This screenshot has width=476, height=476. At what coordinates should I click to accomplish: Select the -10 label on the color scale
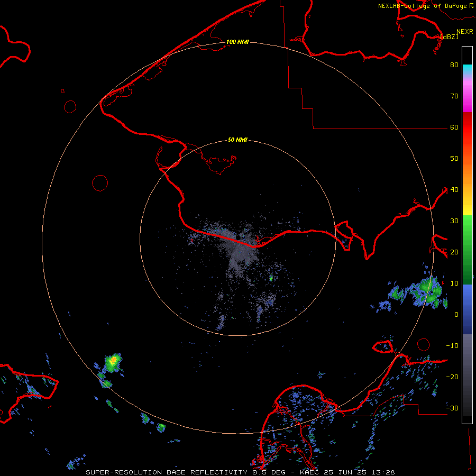tap(452, 346)
